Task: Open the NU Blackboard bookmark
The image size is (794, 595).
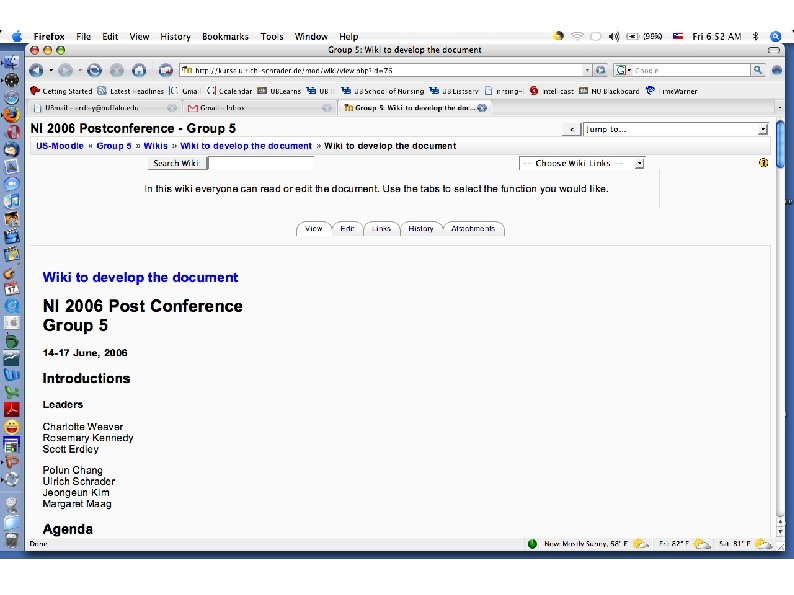Action: click(x=609, y=91)
